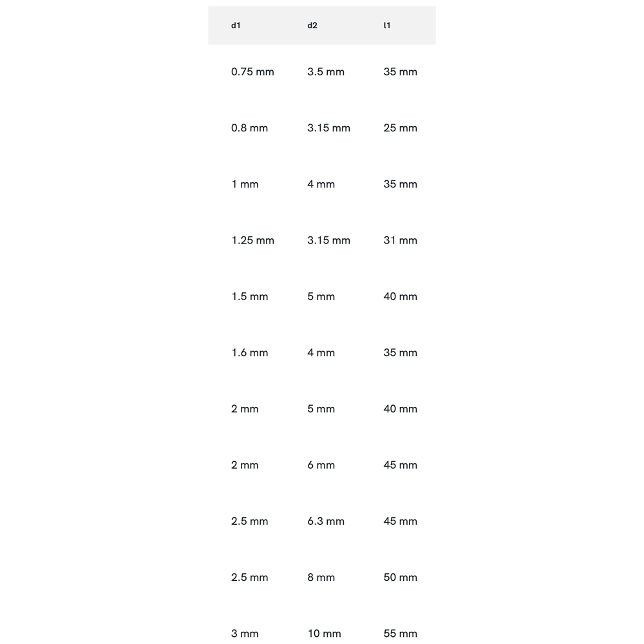Click the 8 mm d2 cell

(x=321, y=578)
